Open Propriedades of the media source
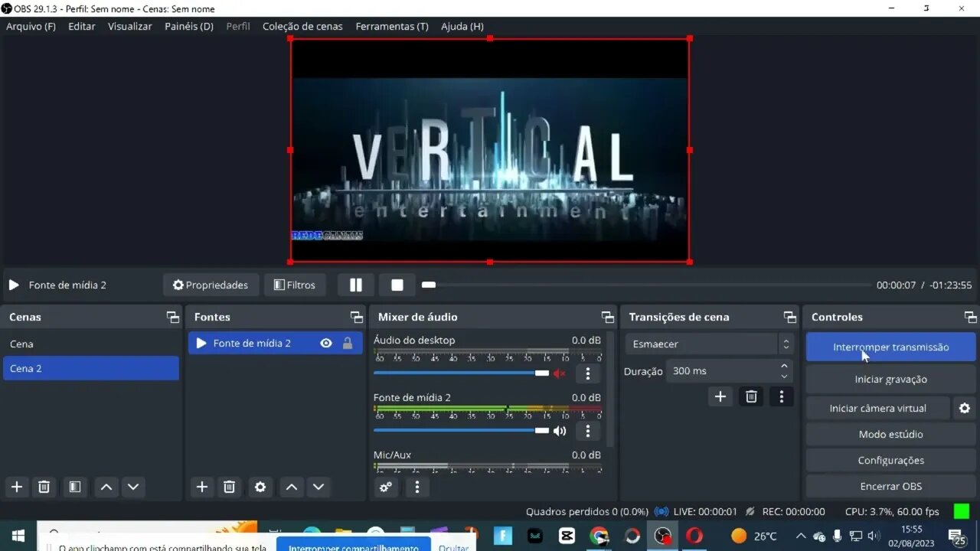 click(211, 285)
